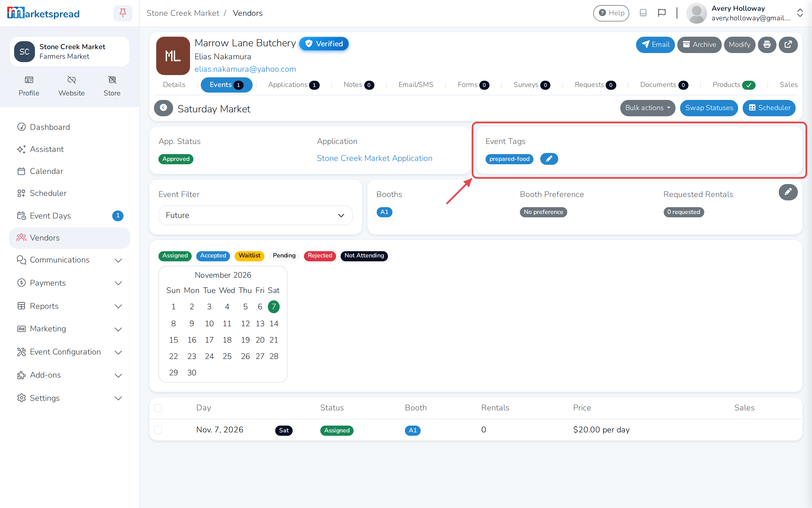Edit event tags with pencil icon
812x508 pixels.
(x=549, y=159)
